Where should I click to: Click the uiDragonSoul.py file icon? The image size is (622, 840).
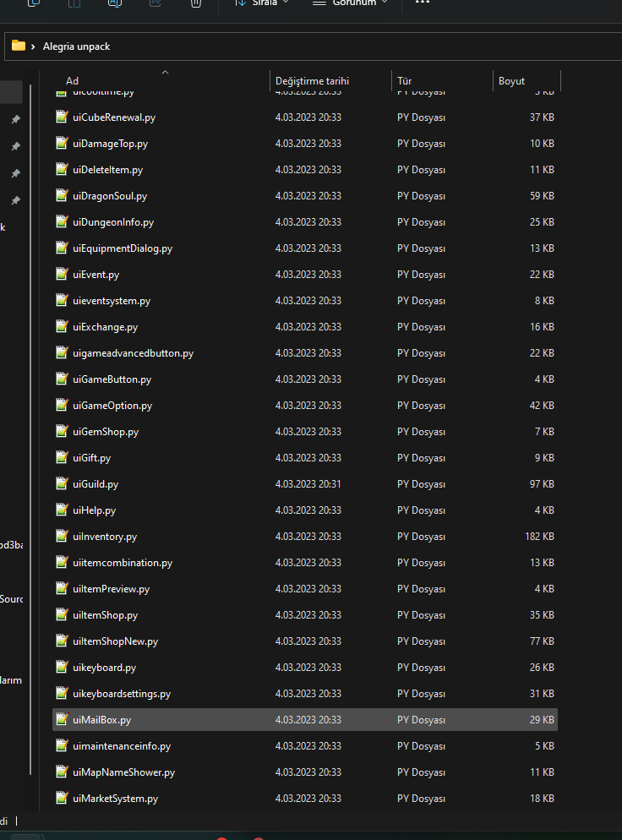coord(63,195)
